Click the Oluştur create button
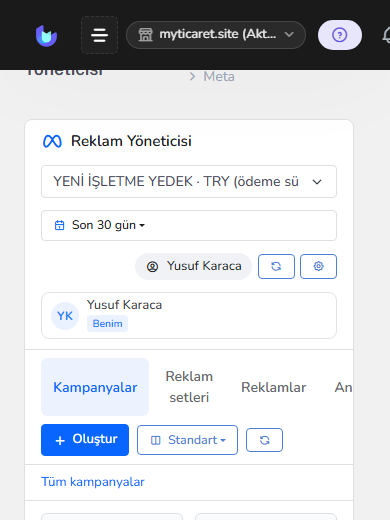Image resolution: width=390 pixels, height=520 pixels. point(85,440)
